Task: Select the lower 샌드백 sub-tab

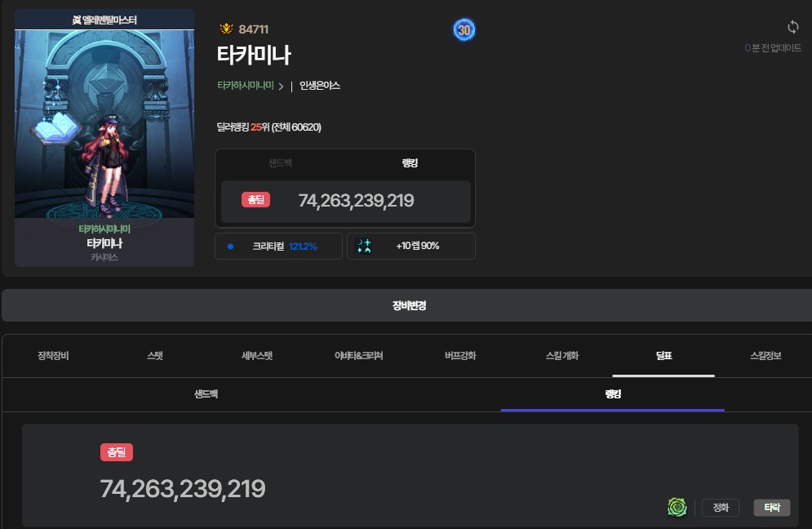Action: click(206, 394)
